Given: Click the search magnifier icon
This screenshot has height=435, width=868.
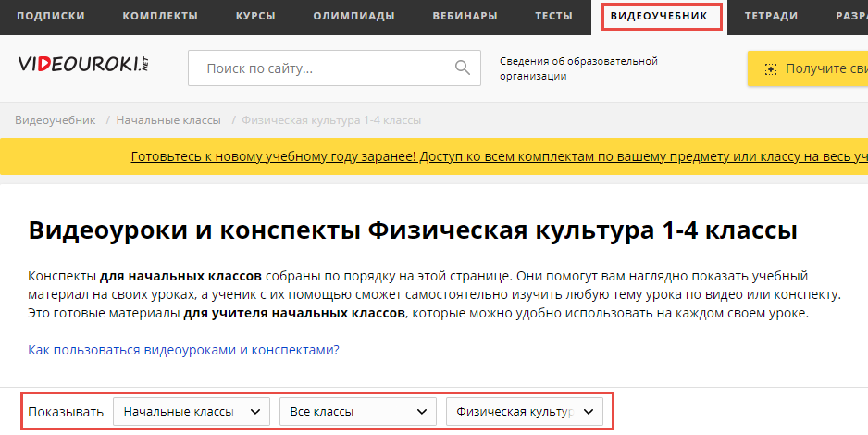Looking at the screenshot, I should (463, 68).
